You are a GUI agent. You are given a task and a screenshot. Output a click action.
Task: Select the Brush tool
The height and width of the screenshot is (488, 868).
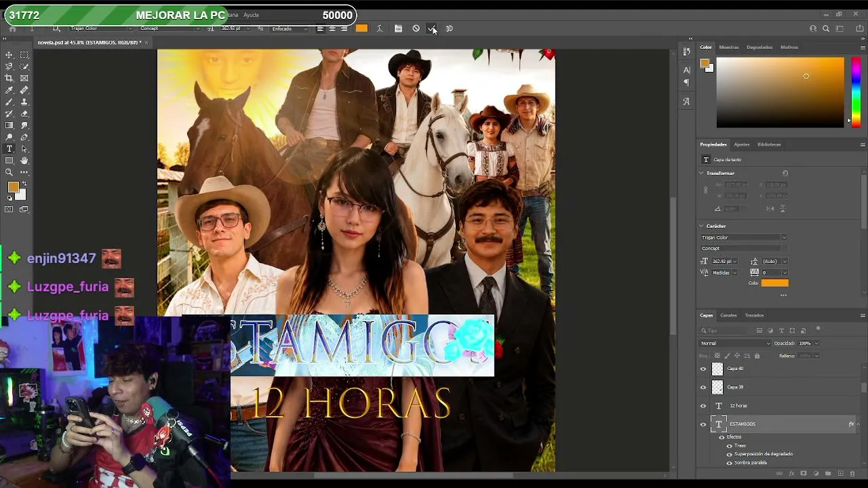(x=9, y=102)
